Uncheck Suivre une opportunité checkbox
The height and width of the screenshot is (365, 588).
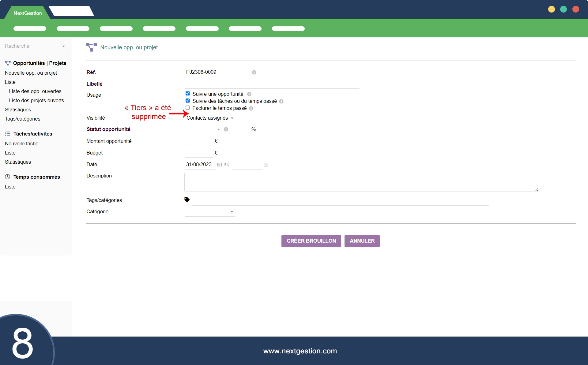(x=188, y=94)
